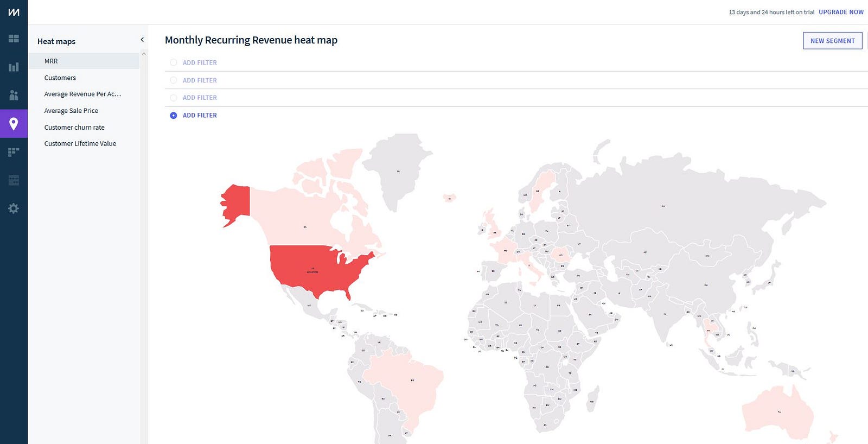Open the Customers heat map
The width and height of the screenshot is (868, 444).
pyautogui.click(x=60, y=78)
